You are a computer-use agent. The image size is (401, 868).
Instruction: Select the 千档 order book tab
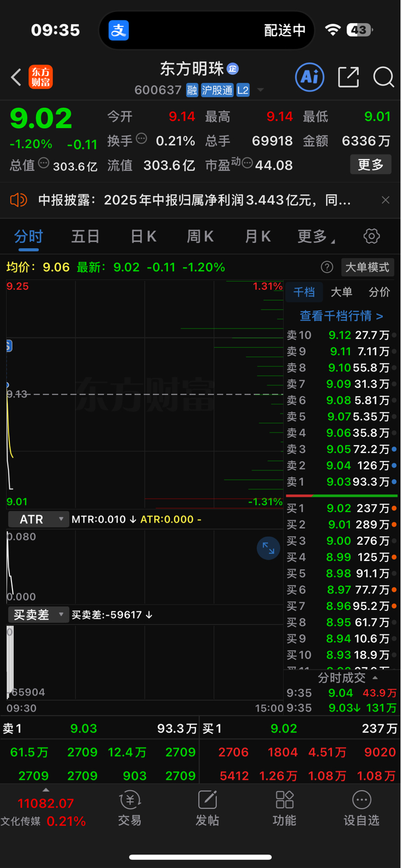[304, 292]
